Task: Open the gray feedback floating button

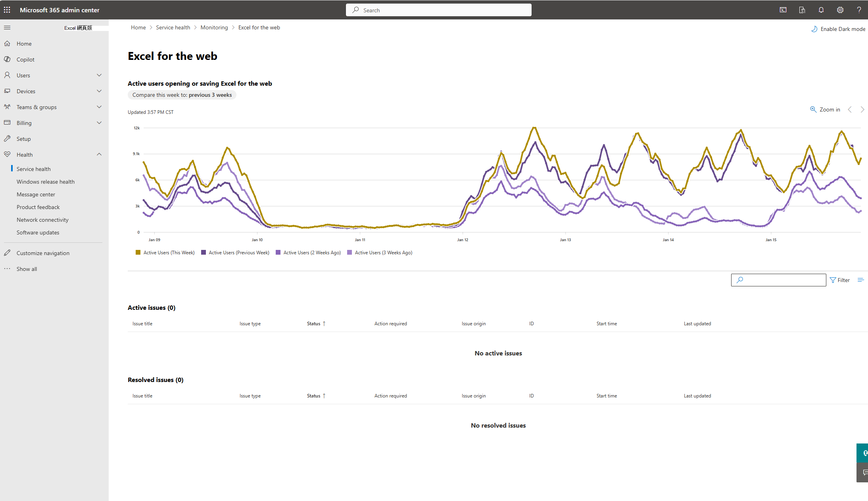Action: [x=863, y=472]
